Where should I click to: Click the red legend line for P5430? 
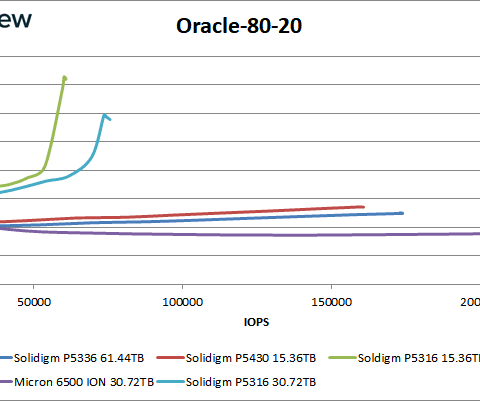point(170,358)
